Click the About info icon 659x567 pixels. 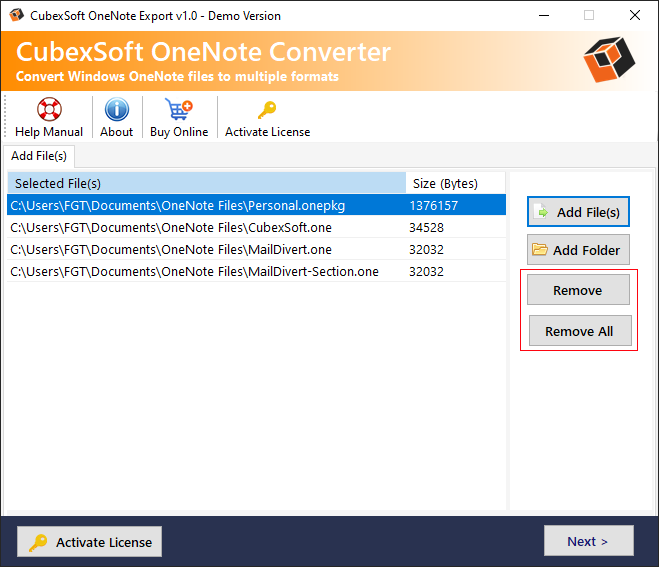116,109
